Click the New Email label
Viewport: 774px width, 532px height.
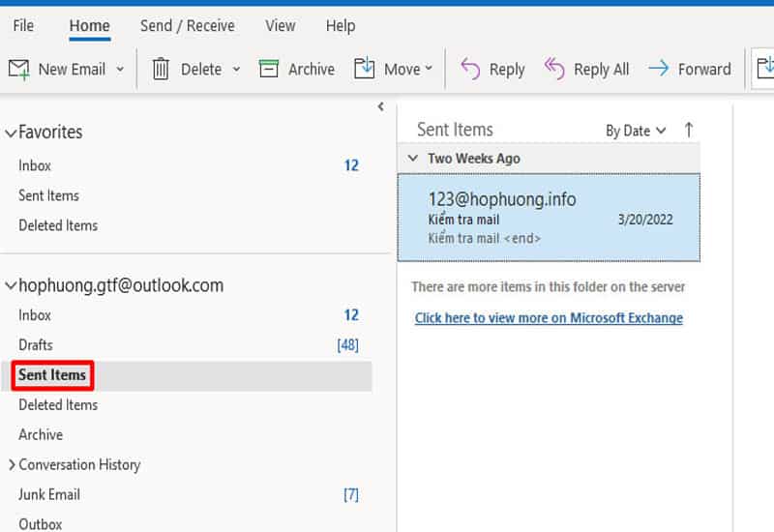(72, 70)
